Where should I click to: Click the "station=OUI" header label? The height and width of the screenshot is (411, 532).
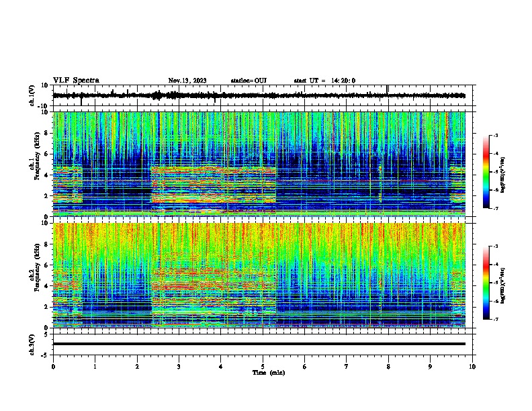tap(249, 81)
